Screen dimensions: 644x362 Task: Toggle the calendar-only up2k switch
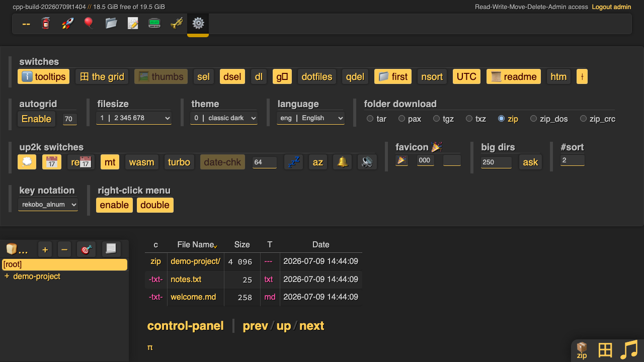52,162
